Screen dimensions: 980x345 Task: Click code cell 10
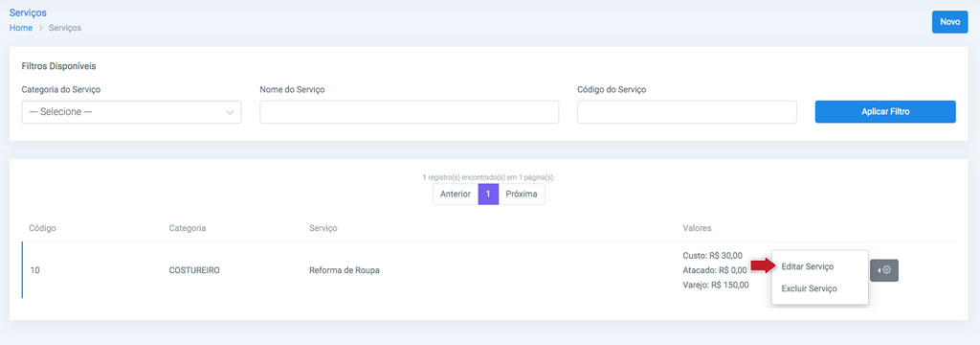click(x=35, y=270)
